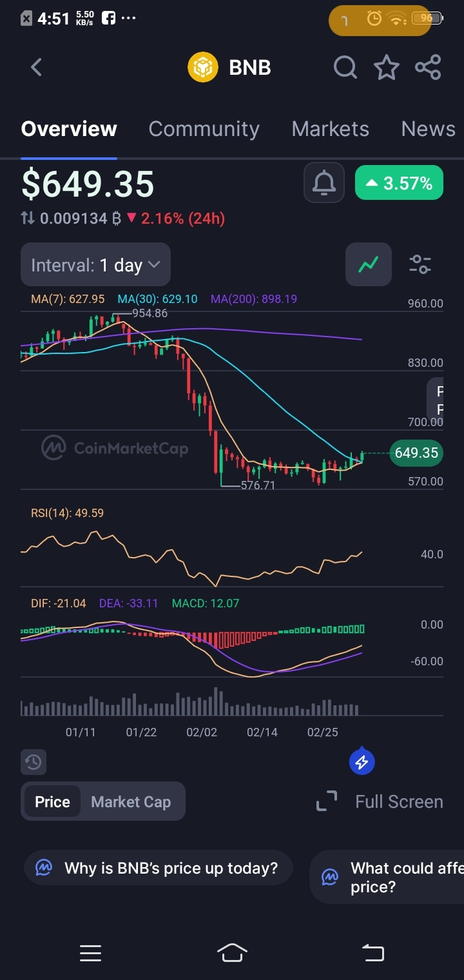Expand chart using Full Screen icon
Image resolution: width=464 pixels, height=980 pixels.
point(327,801)
